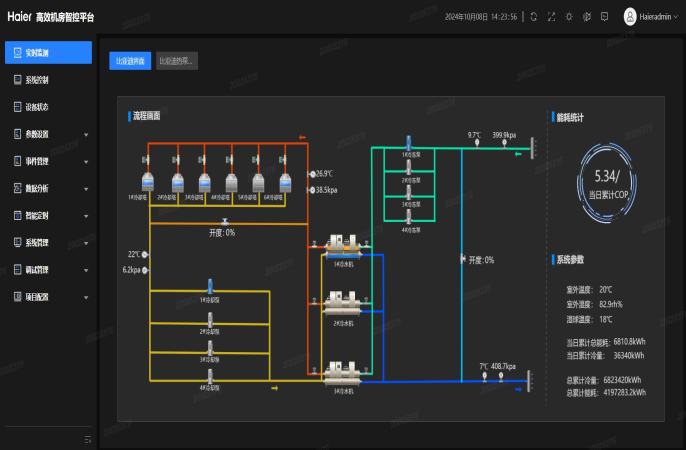This screenshot has width=686, height=450.
Task: Select the 5#冷却塔 cooling tower
Action: click(x=258, y=182)
